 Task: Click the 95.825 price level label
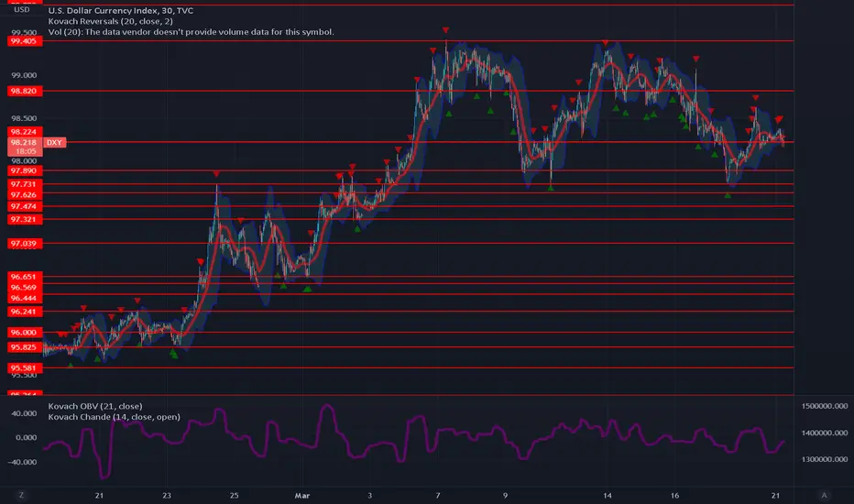[24, 347]
